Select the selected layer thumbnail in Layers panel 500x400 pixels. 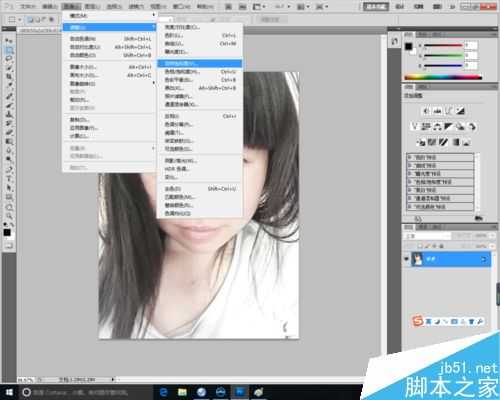417,259
